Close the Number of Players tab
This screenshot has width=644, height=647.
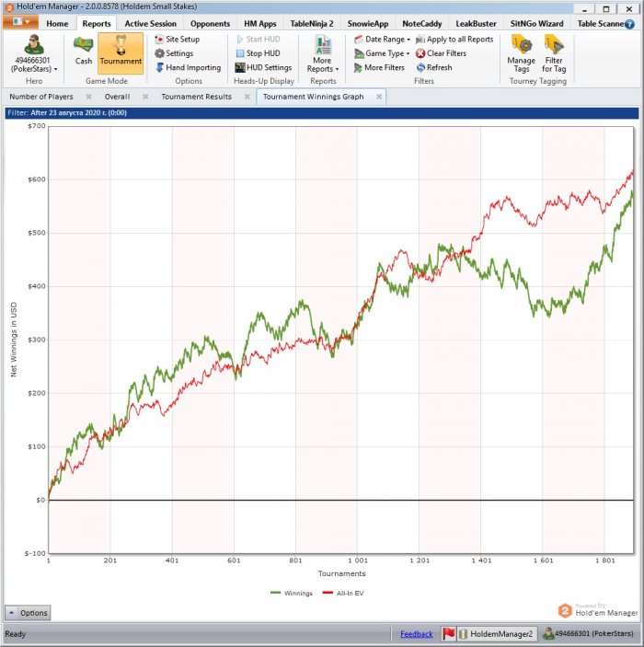coord(88,97)
